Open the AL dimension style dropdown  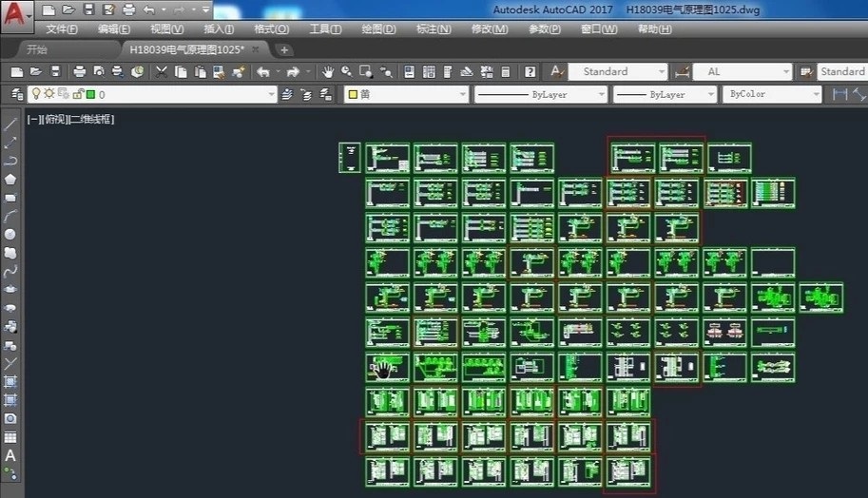743,71
